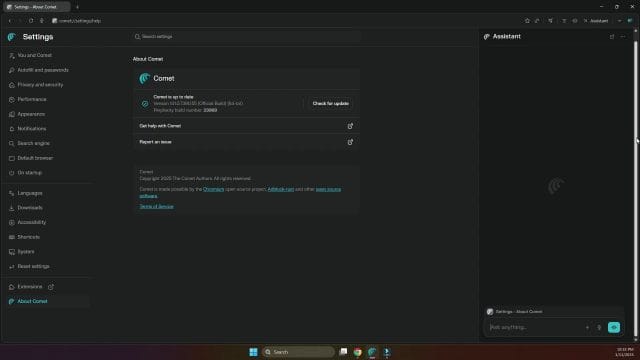Viewport: 640px width, 360px height.
Task: Open Reset settings page
Action: point(33,267)
